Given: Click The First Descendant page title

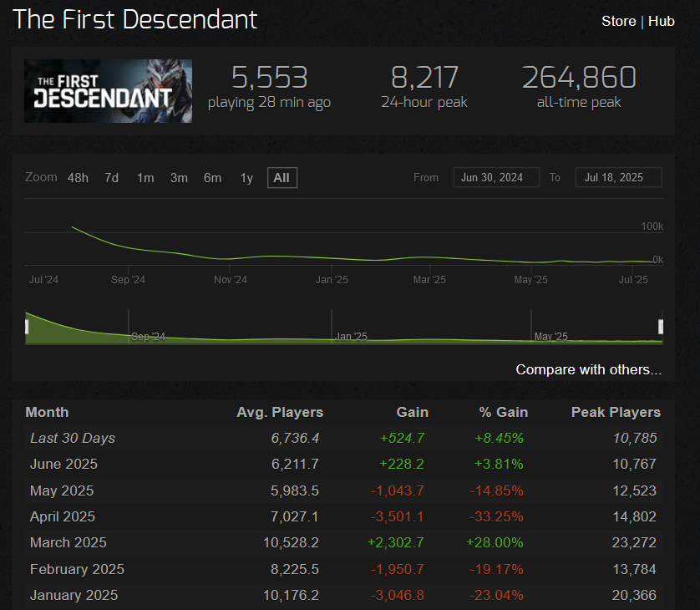Looking at the screenshot, I should (x=134, y=20).
